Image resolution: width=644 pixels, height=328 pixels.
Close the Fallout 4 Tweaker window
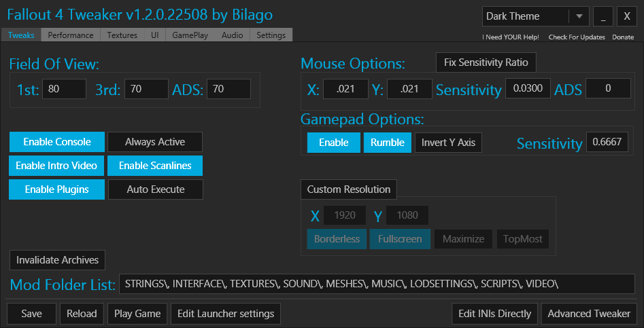coord(627,16)
